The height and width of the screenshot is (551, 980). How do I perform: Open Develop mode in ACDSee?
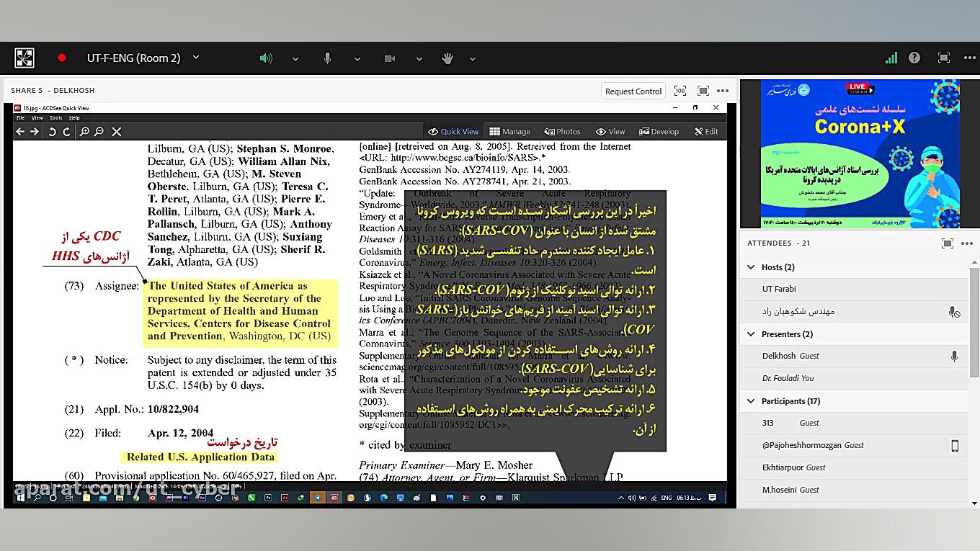point(658,131)
